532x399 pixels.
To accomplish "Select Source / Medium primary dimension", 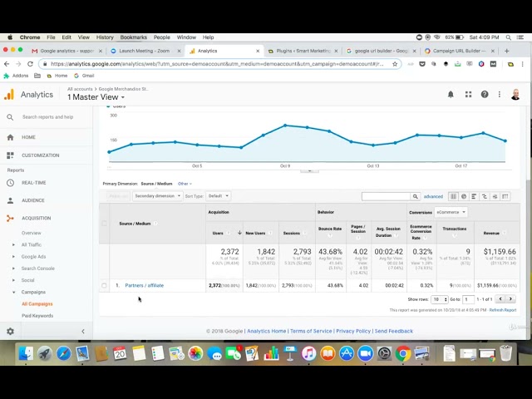I will click(x=156, y=184).
